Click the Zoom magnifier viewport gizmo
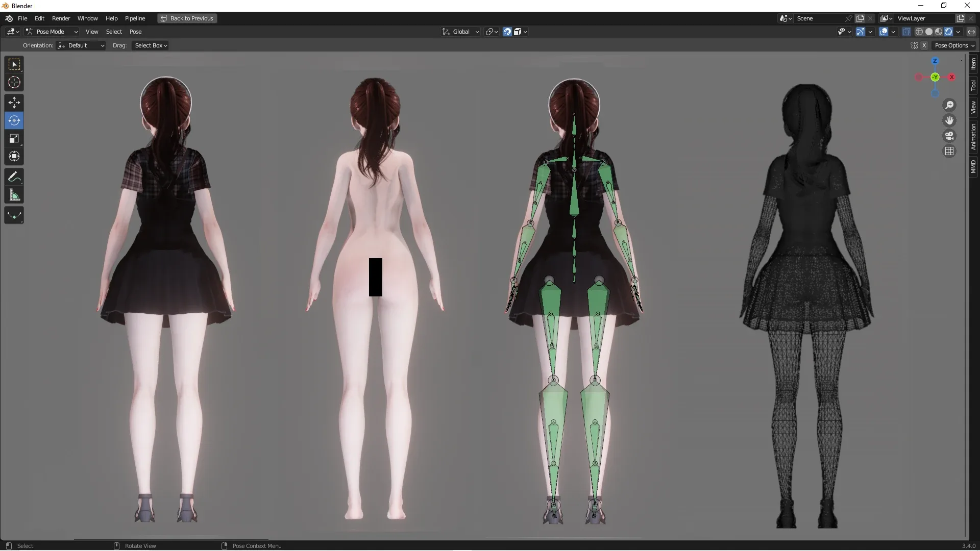The height and width of the screenshot is (551, 980). click(x=949, y=105)
